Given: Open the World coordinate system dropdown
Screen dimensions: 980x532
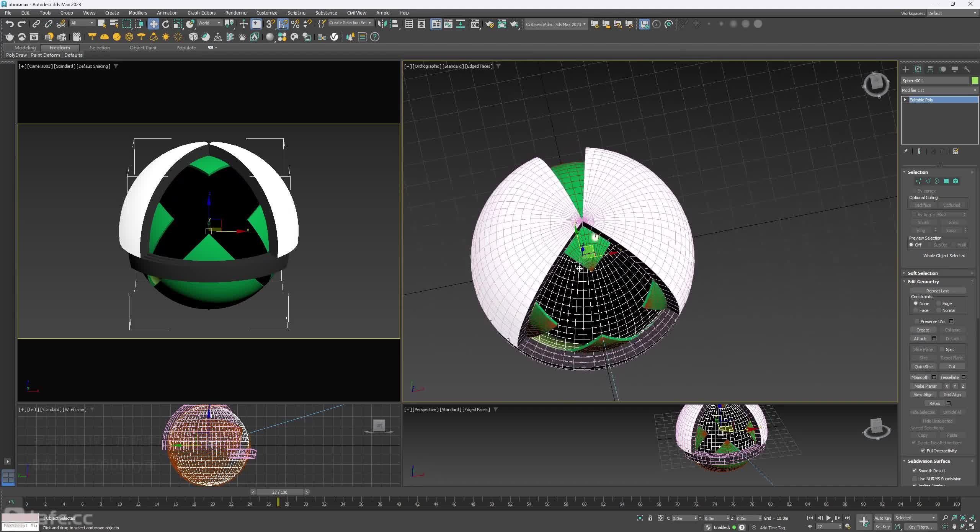Looking at the screenshot, I should pos(209,23).
